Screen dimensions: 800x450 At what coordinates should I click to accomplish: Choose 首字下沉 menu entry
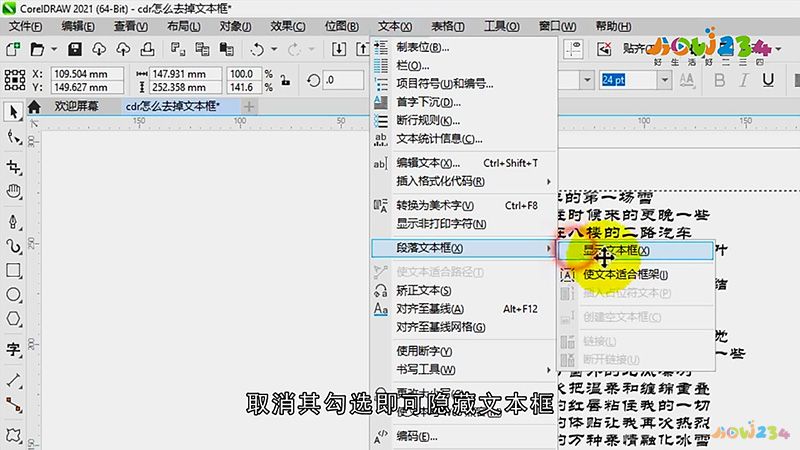[464, 102]
